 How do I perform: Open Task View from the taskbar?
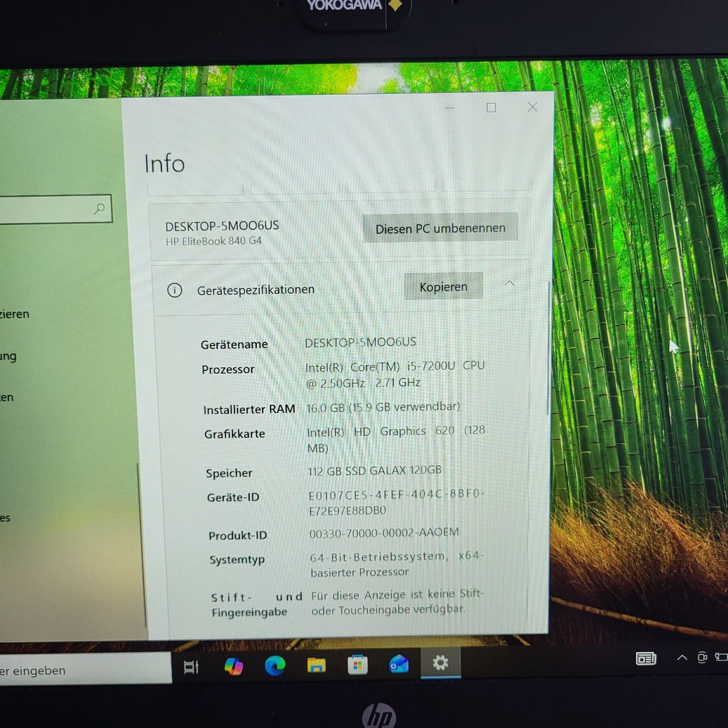[191, 667]
